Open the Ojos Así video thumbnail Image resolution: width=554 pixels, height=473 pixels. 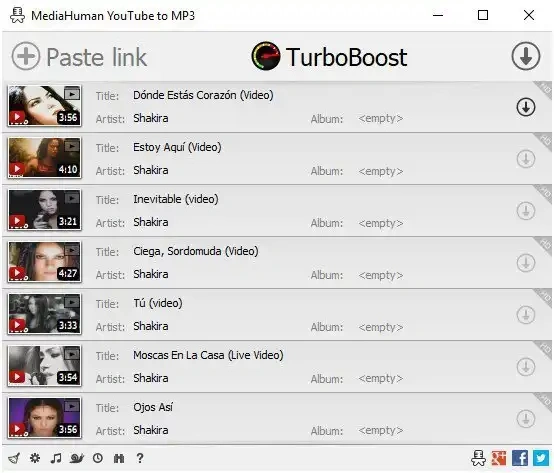coord(45,417)
